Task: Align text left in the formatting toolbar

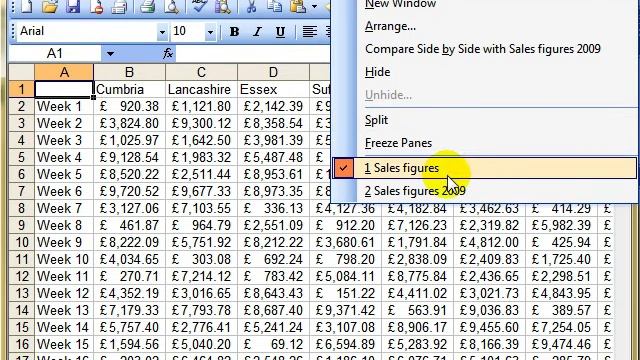Action: (309, 32)
